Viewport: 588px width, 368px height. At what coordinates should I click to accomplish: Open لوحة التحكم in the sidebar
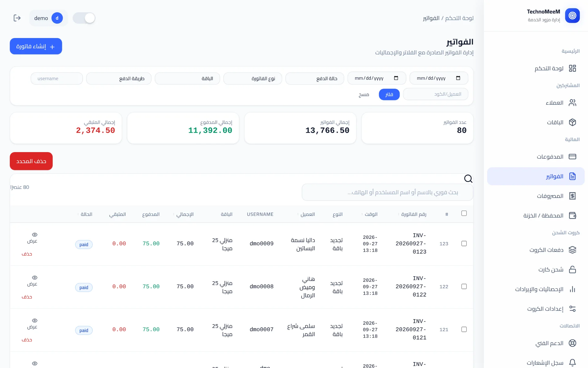point(536,68)
